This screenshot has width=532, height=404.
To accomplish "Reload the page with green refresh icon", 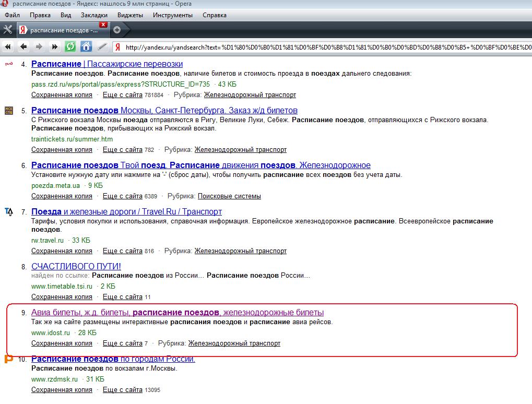I will [70, 46].
